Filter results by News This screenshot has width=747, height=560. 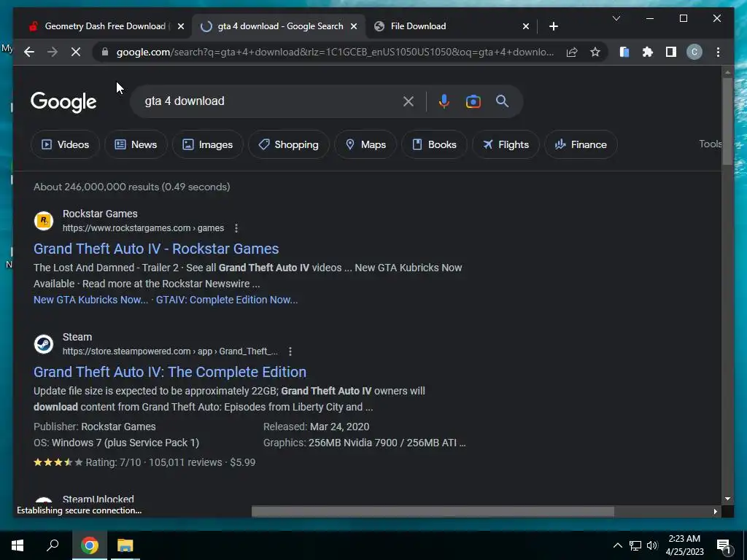pos(136,144)
